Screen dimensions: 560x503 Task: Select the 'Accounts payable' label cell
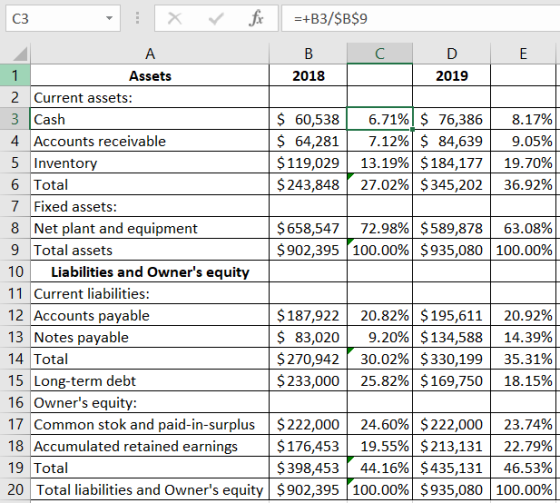(150, 315)
